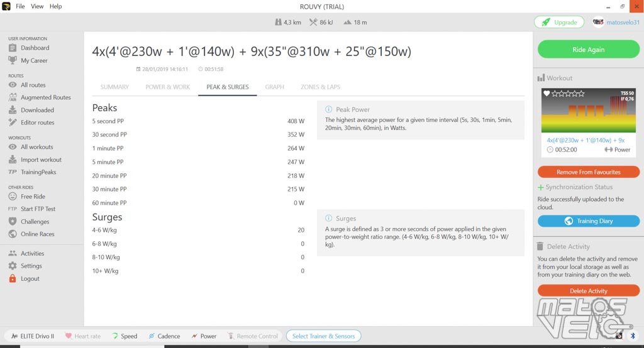Image resolution: width=644 pixels, height=348 pixels.
Task: Select the PEAK & SURGES tab
Action: [228, 87]
